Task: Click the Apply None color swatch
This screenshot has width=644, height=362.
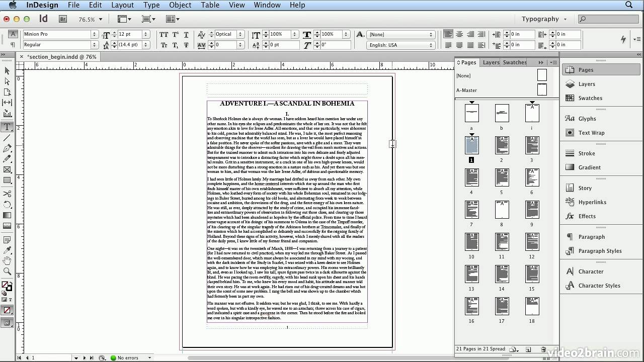Action: [x=7, y=311]
